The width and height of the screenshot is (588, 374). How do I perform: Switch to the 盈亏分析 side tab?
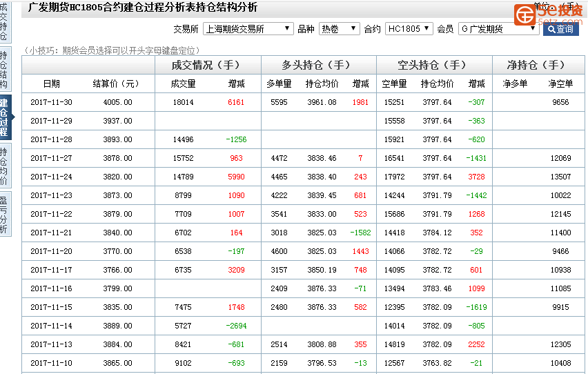[4, 214]
